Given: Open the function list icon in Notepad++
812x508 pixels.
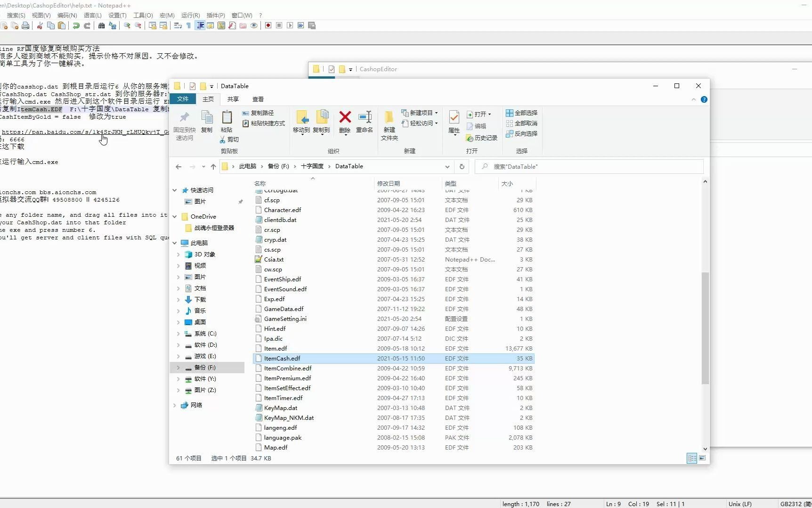Looking at the screenshot, I should [x=232, y=25].
